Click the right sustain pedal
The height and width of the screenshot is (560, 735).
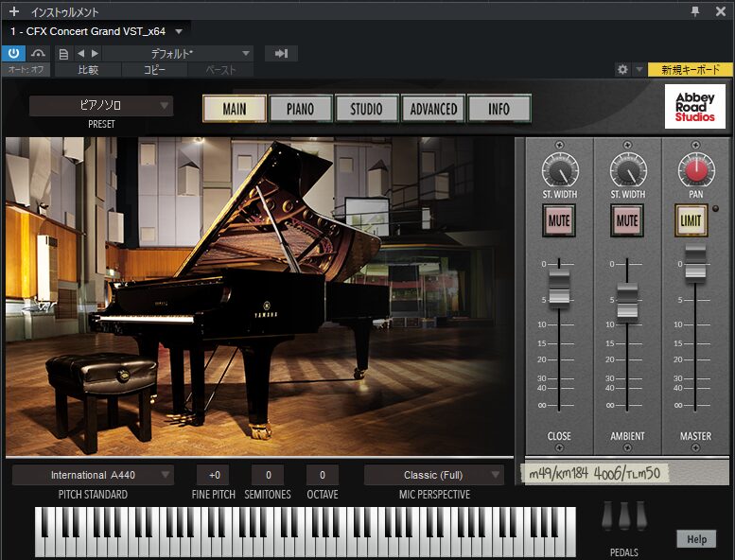coord(641,516)
